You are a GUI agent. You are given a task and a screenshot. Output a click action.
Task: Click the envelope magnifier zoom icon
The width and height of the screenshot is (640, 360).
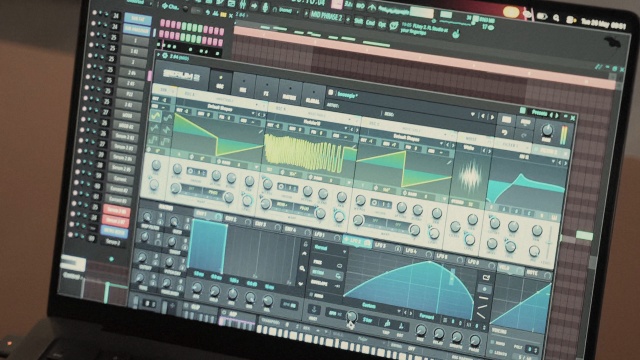point(302,268)
